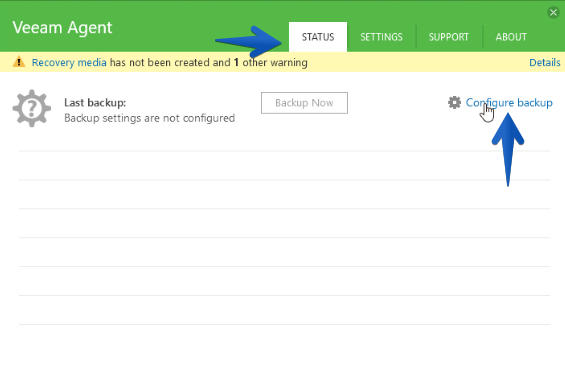This screenshot has width=565, height=368.
Task: Open the Recovery media link
Action: pyautogui.click(x=69, y=62)
